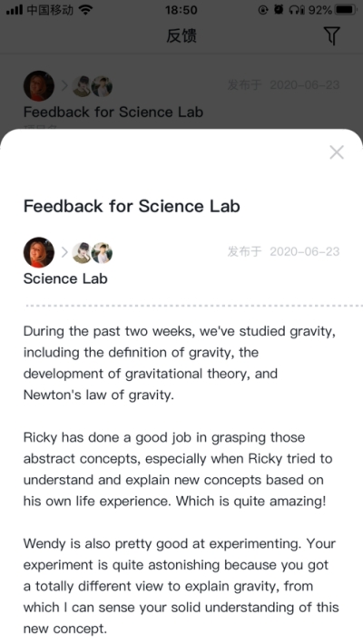Tap the 反馈 page title
363x644 pixels.
point(181,35)
